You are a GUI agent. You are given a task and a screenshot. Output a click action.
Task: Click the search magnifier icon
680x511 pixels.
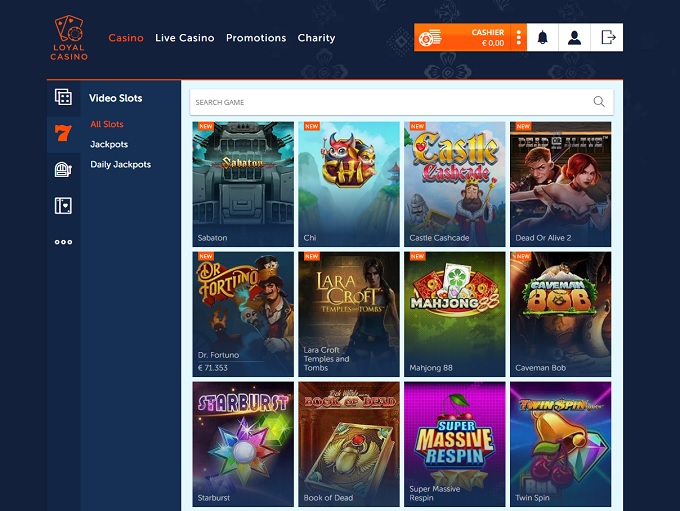click(599, 102)
